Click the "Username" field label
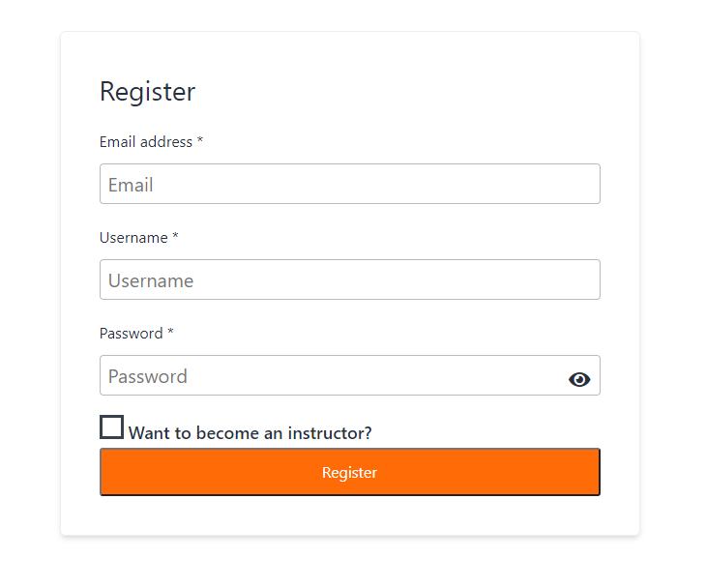The image size is (706, 588). (133, 238)
